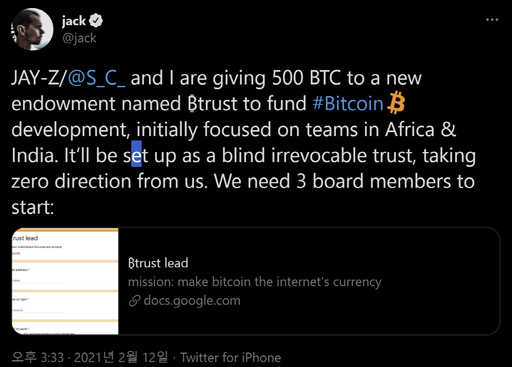This screenshot has width=512, height=367.
Task: Click the 500 BTC text in tweet
Action: pos(306,78)
